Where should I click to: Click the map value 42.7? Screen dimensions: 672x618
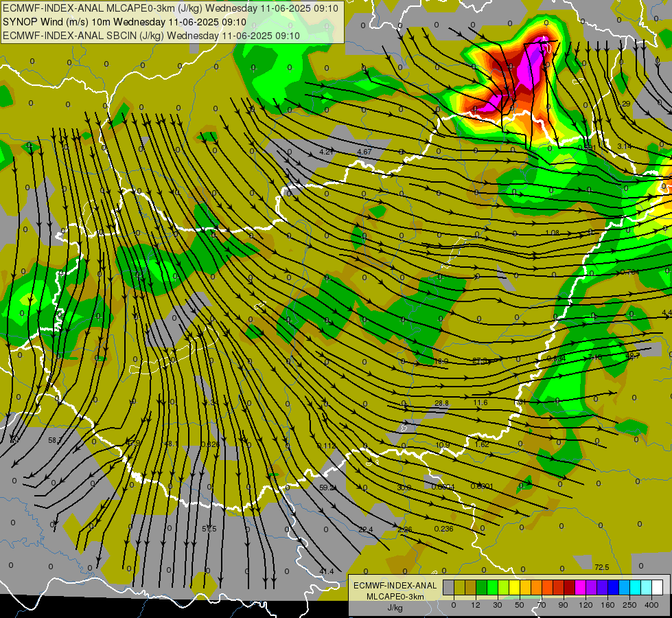[x=633, y=356]
